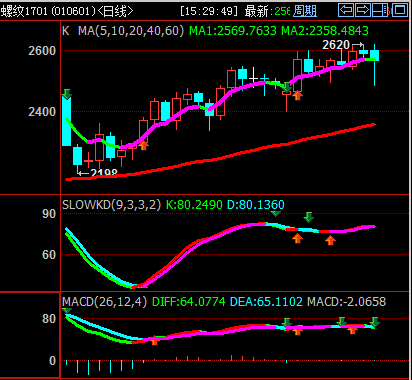Screen dimensions: 412x380
Task: Toggle the split-panel layout icon
Action: coord(380,10)
